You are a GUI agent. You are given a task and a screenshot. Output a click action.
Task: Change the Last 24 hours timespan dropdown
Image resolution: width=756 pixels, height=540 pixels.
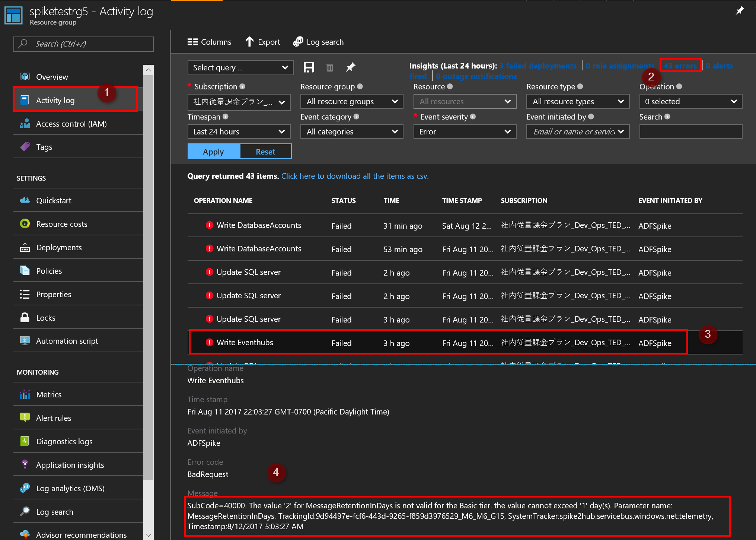click(x=239, y=132)
